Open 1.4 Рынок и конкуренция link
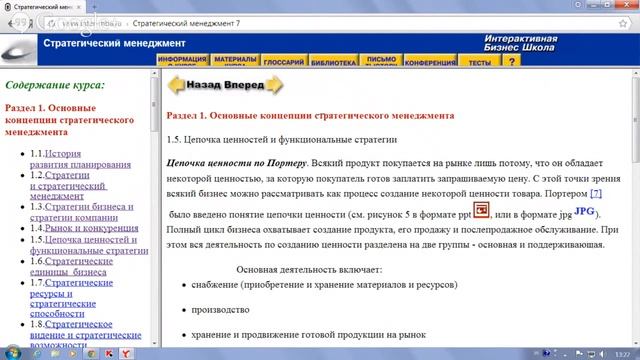Viewport: 640px width, 360px height. coord(91,228)
